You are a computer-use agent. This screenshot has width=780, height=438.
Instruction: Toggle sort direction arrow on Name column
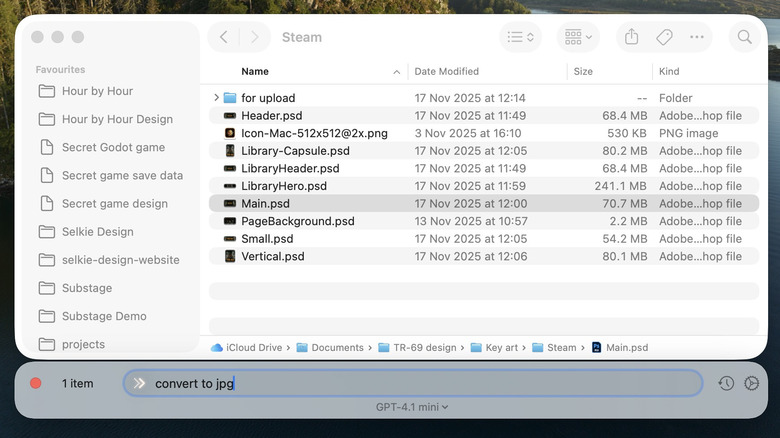396,72
